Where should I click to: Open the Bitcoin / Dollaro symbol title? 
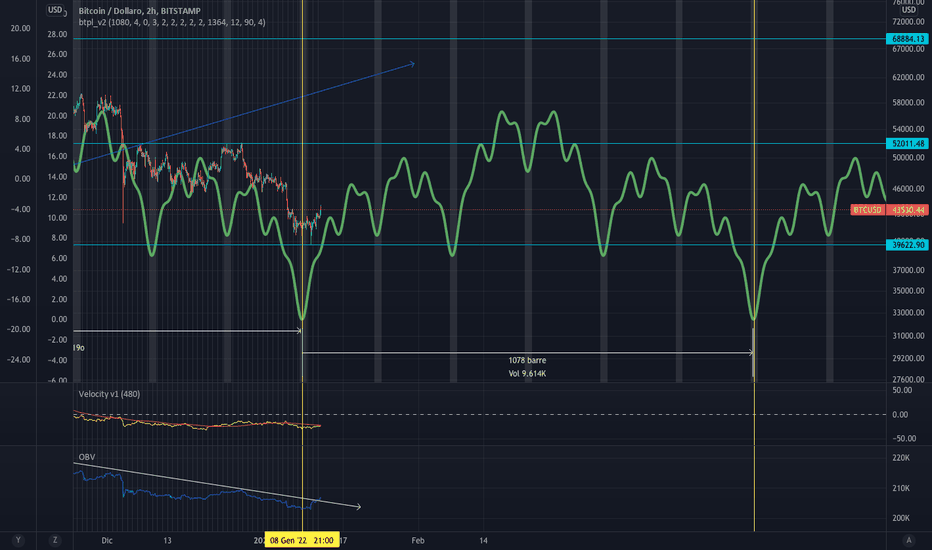(x=139, y=11)
